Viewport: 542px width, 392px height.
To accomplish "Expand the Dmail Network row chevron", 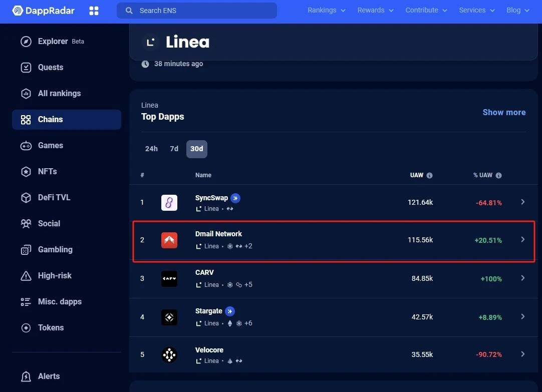I will tap(522, 240).
